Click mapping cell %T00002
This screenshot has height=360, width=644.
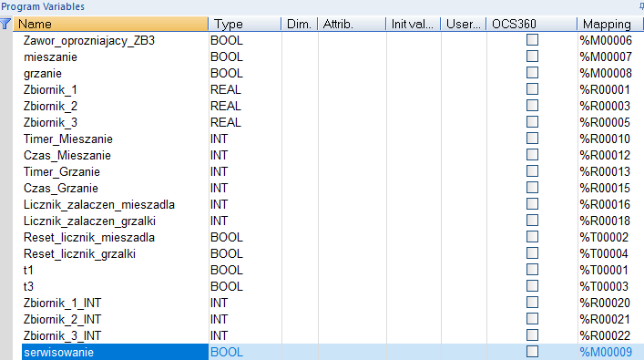[x=604, y=238]
